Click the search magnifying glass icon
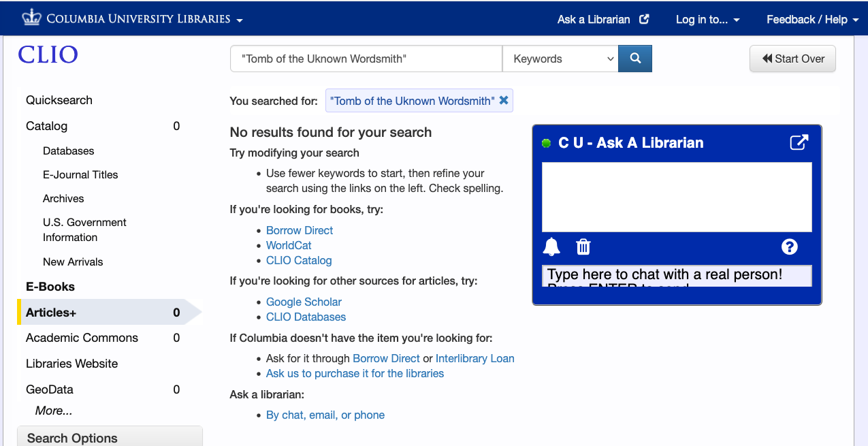Viewport: 868px width, 446px height. [x=634, y=59]
